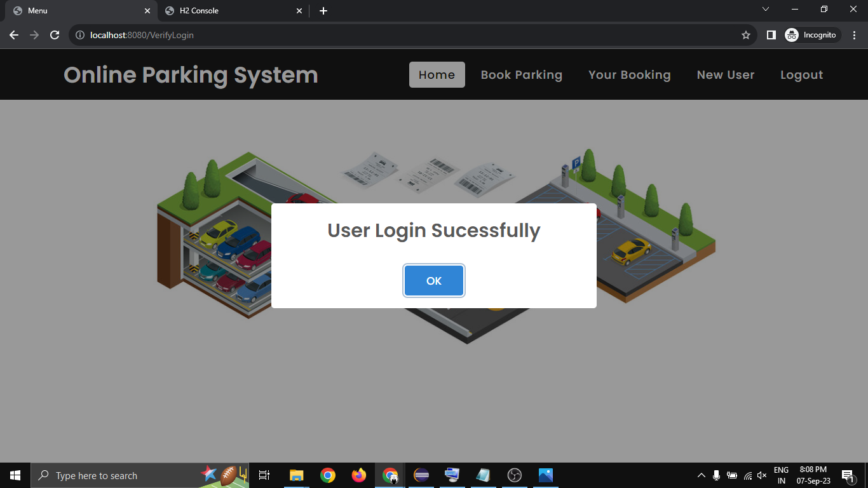Open Task View from the taskbar
Image resolution: width=868 pixels, height=488 pixels.
click(x=264, y=475)
